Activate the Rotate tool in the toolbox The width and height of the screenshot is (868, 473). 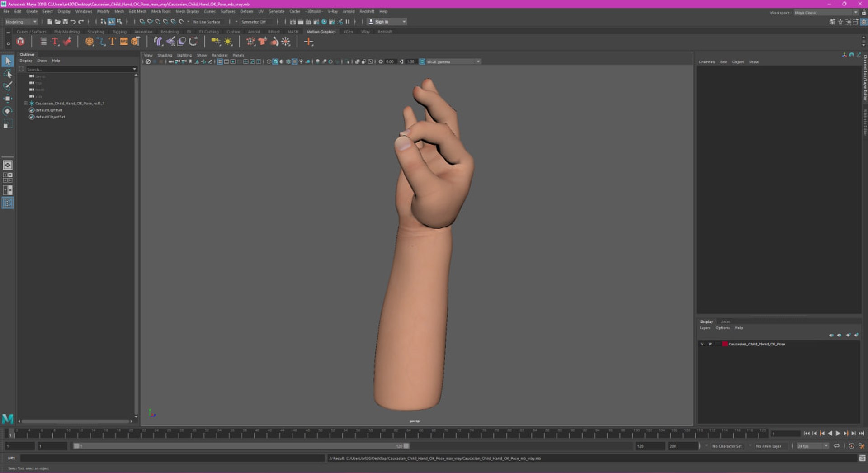8,111
